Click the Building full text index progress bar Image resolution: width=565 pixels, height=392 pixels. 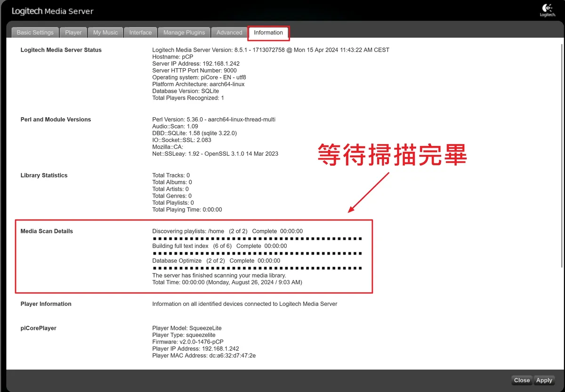click(258, 253)
